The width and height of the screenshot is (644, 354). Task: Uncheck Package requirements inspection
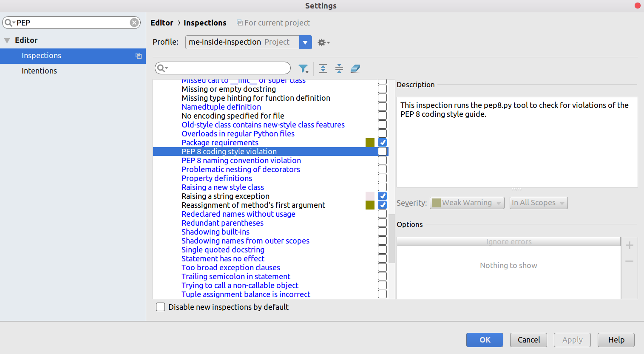click(382, 142)
